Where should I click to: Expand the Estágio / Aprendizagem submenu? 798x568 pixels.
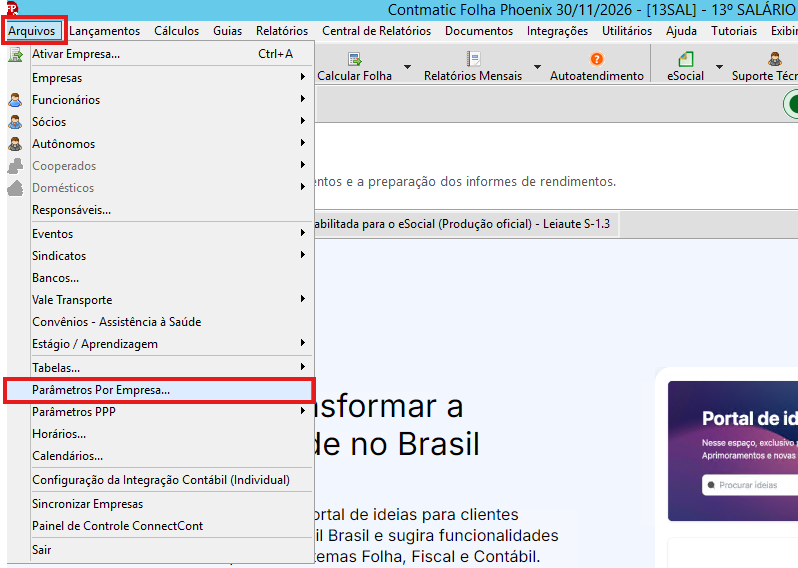[x=303, y=343]
